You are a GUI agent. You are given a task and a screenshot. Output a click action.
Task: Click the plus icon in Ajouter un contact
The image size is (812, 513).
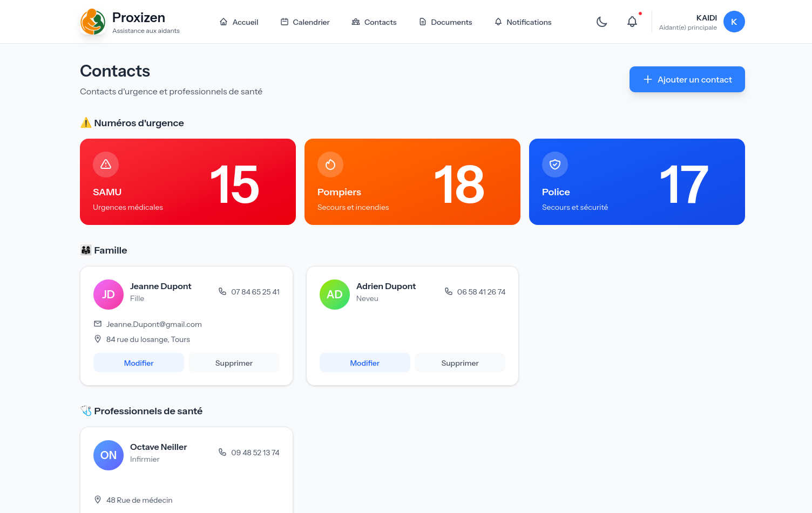648,79
